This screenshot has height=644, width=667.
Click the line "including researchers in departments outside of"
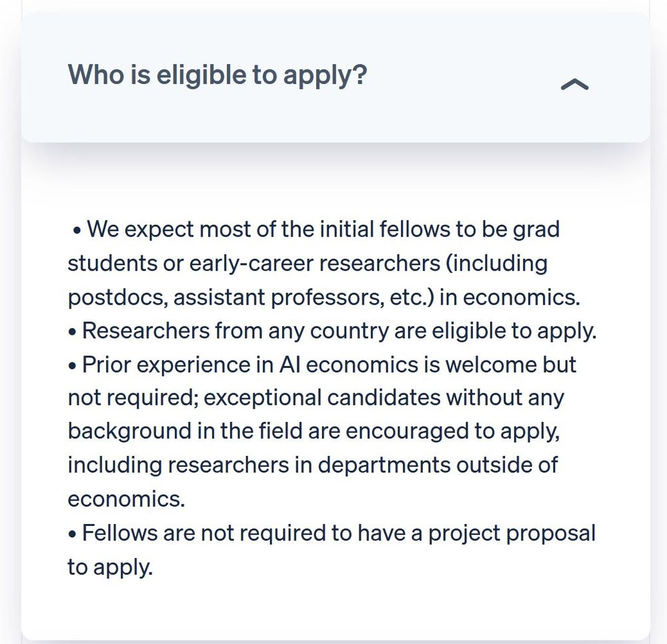click(x=313, y=465)
